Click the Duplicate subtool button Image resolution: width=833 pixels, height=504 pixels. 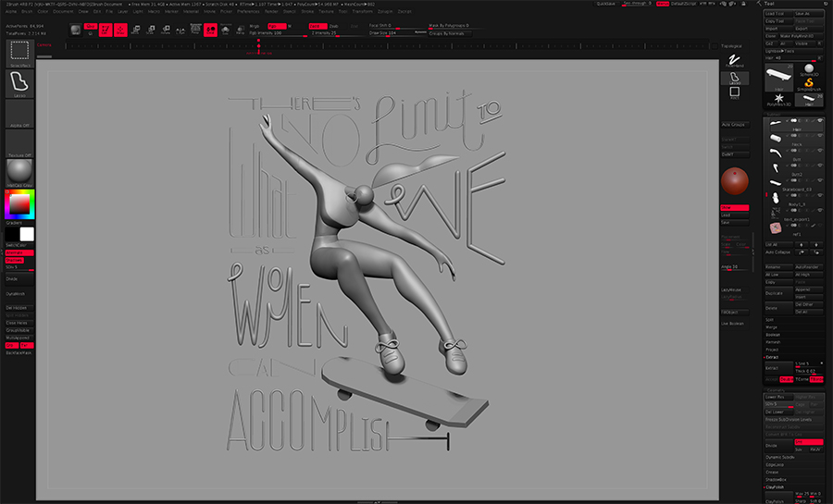[x=778, y=293]
